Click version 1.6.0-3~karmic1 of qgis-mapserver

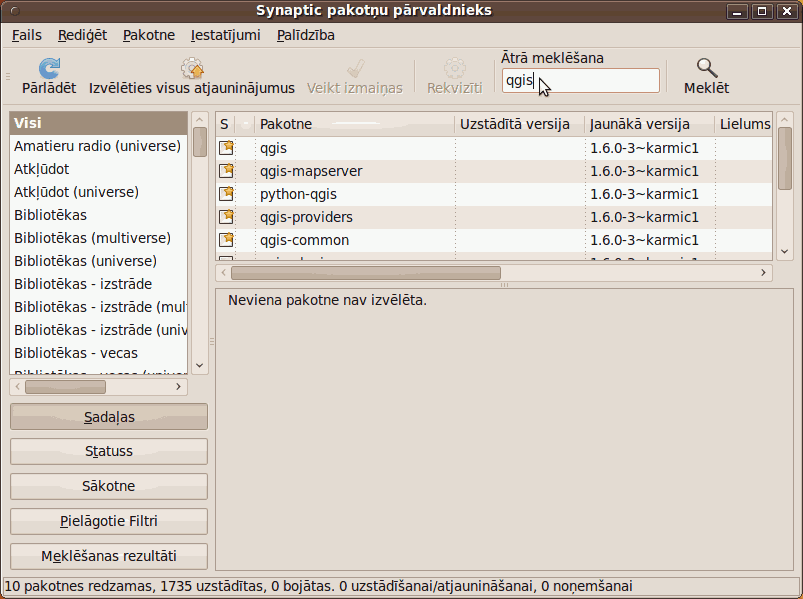coord(644,171)
